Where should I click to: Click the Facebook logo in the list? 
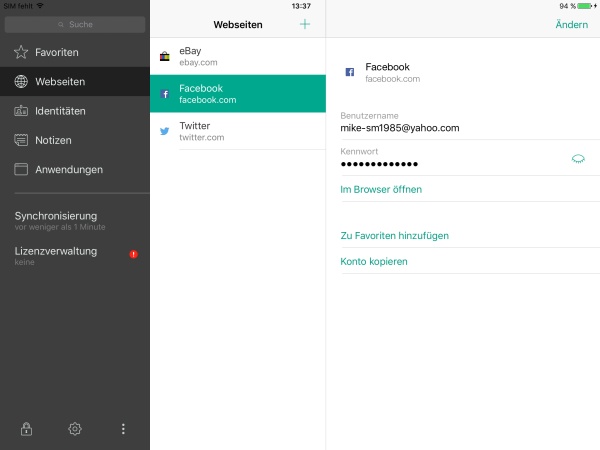click(165, 94)
